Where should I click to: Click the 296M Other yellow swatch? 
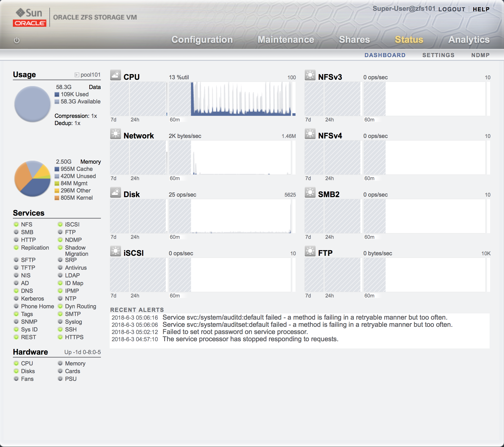point(57,191)
